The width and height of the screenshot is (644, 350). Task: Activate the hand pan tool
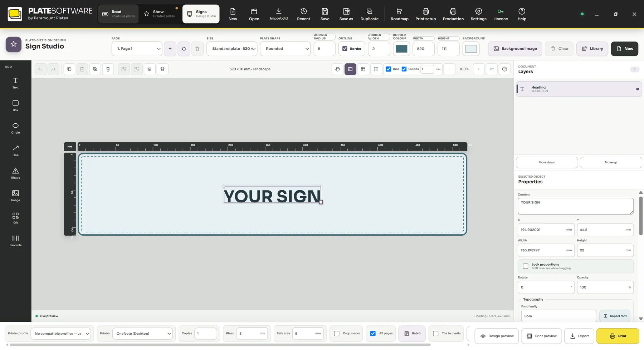[337, 69]
